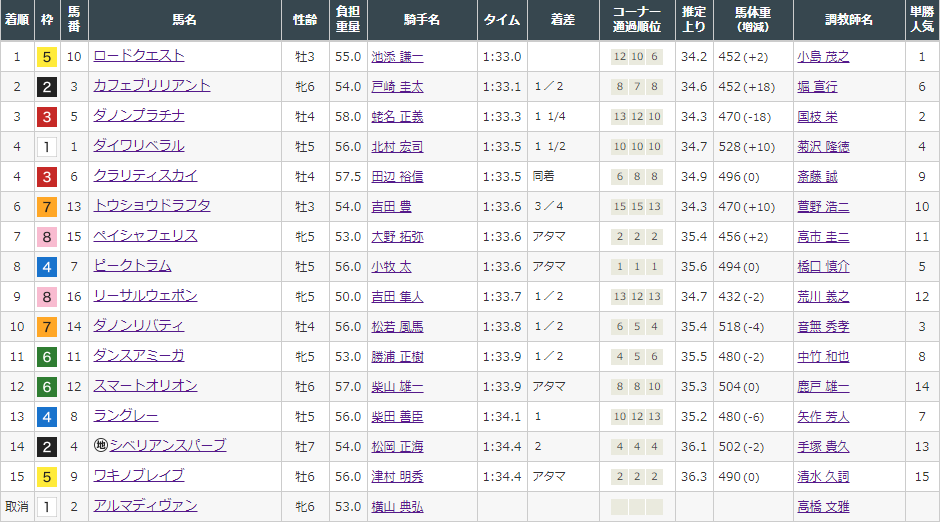Click jockey 横山 典弘
The image size is (941, 523).
[x=397, y=507]
